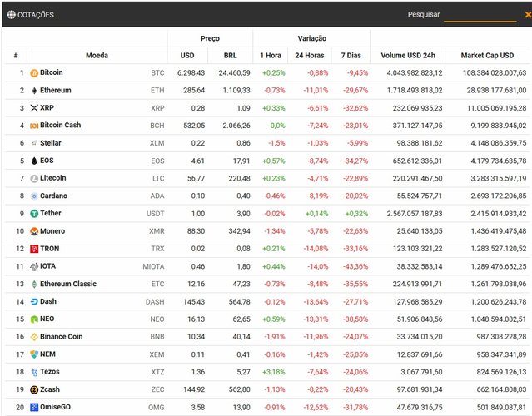Click the EOS logo icon
This screenshot has height=416, width=532.
[34, 161]
